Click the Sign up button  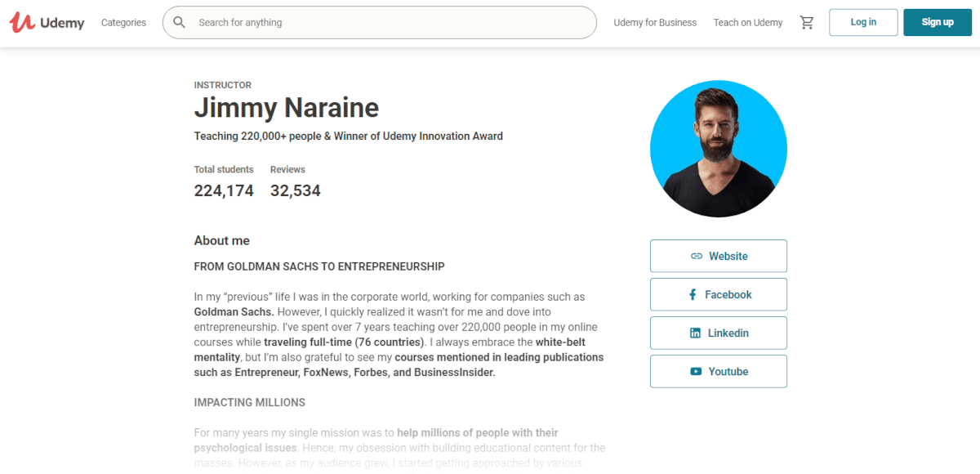tap(938, 22)
